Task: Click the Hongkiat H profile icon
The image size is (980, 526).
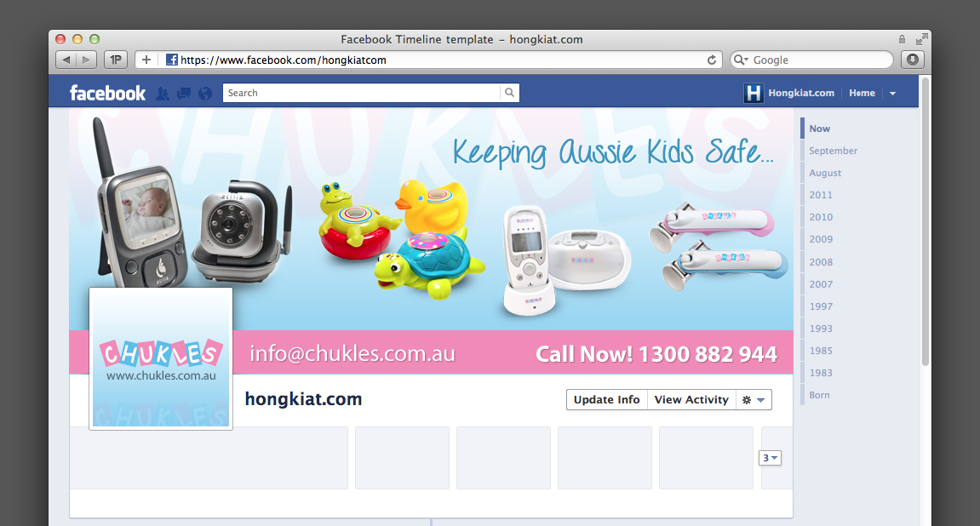Action: 754,93
